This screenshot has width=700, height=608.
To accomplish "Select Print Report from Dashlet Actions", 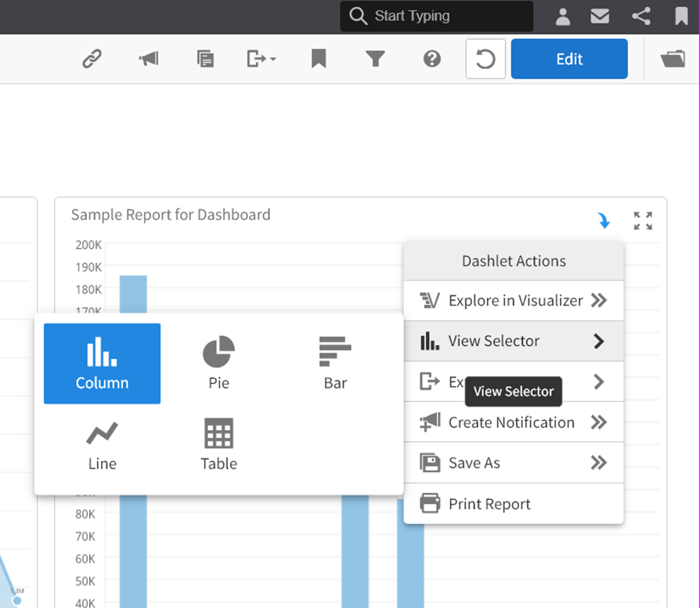I will click(489, 504).
